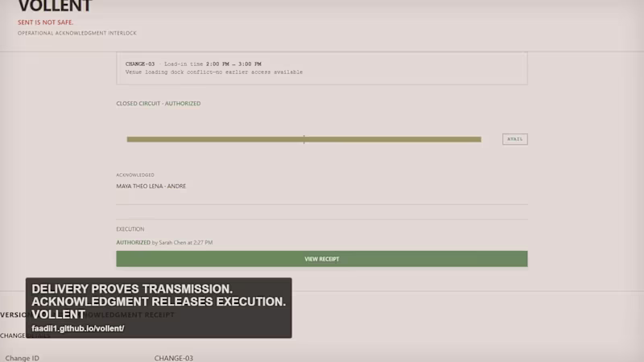
Task: Click the 'Change ID' row label
Action: tap(23, 358)
